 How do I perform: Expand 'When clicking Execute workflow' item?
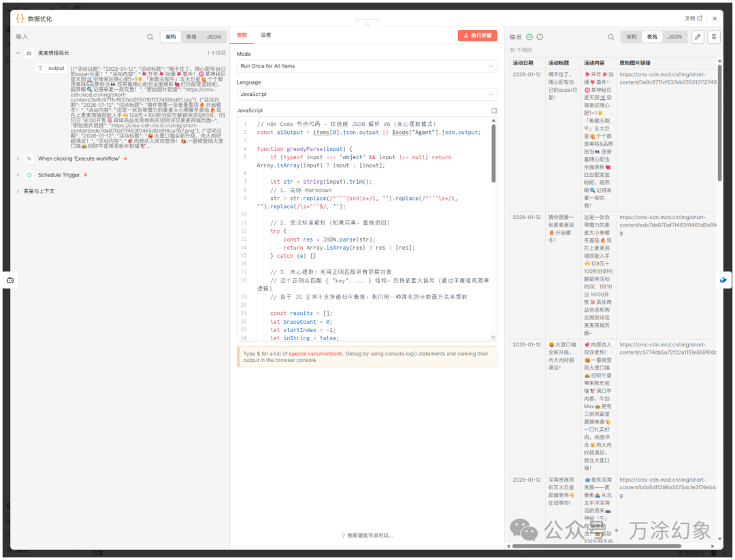18,159
